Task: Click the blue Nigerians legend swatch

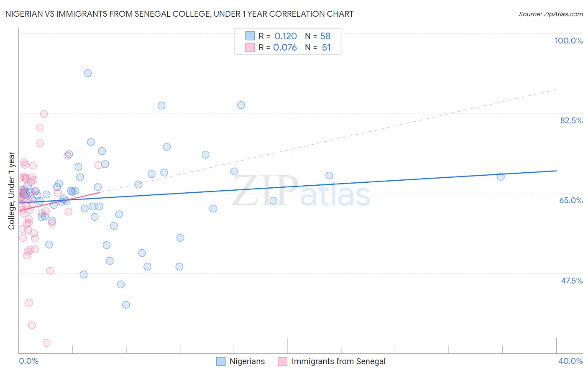Action: coord(221,361)
